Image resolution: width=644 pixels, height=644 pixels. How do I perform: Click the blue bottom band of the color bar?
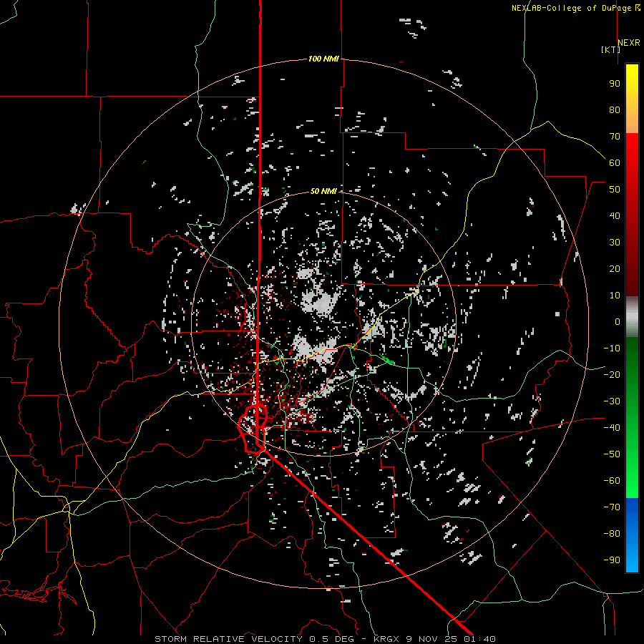(632, 535)
